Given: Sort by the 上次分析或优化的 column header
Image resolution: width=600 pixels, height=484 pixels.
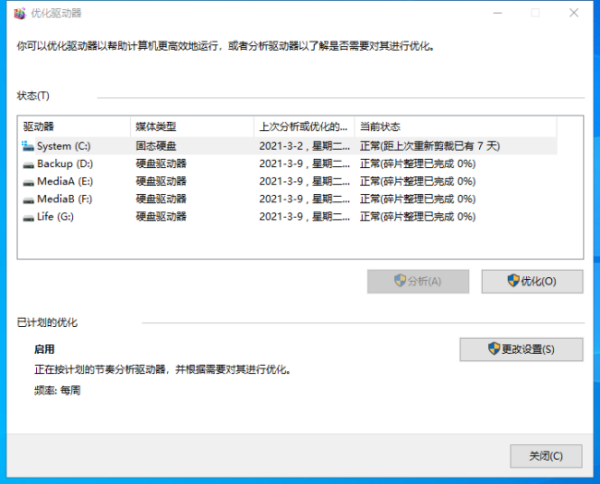Looking at the screenshot, I should [304, 126].
